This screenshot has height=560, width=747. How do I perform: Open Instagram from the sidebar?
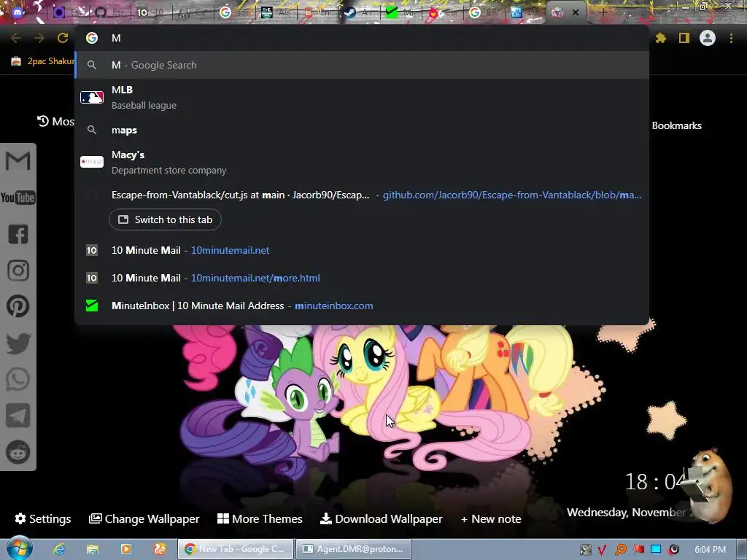point(18,271)
